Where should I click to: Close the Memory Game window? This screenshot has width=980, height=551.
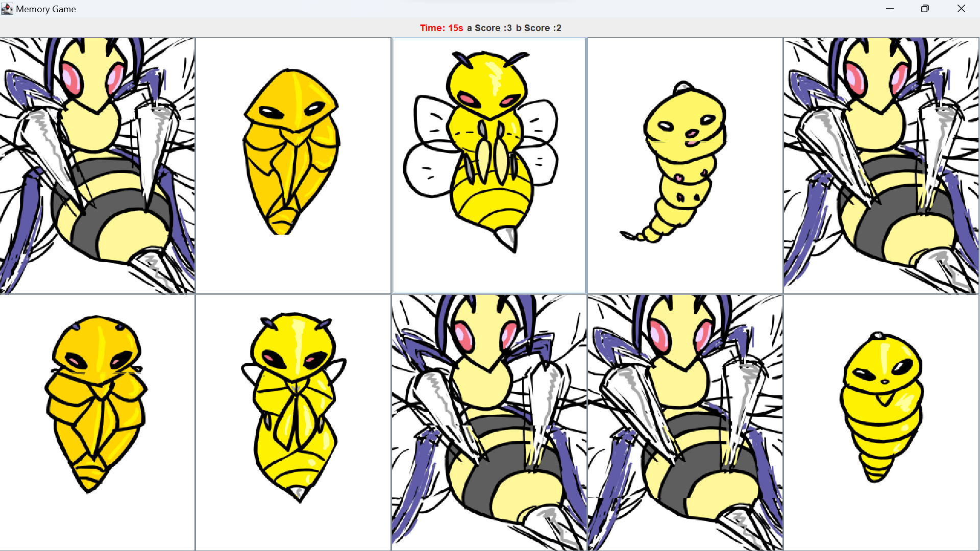[961, 9]
